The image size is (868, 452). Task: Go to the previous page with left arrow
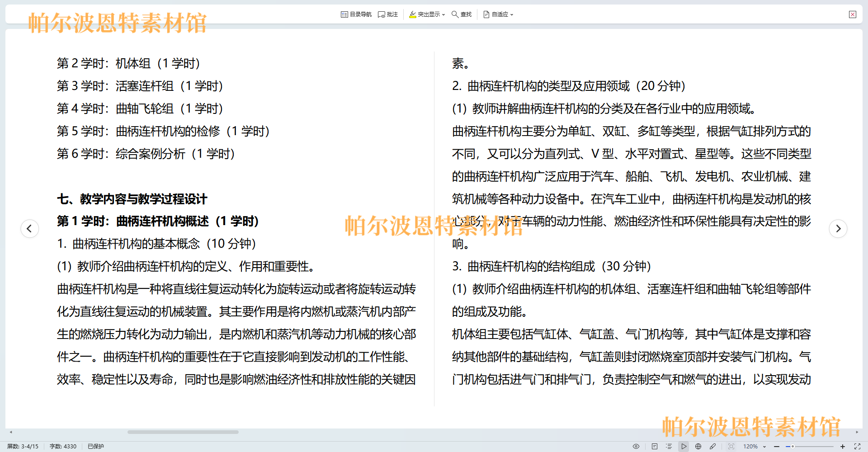[30, 228]
